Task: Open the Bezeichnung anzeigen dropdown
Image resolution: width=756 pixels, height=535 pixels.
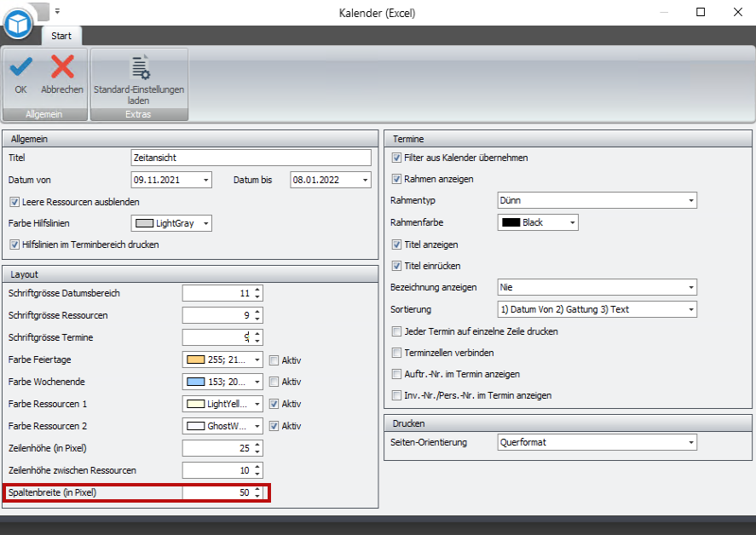Action: coord(690,288)
